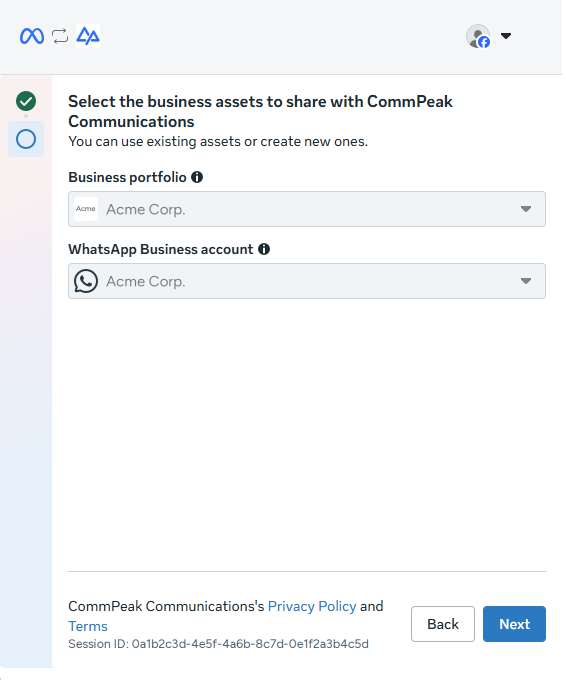Continue with the Next button
This screenshot has height=680, width=566.
click(514, 624)
